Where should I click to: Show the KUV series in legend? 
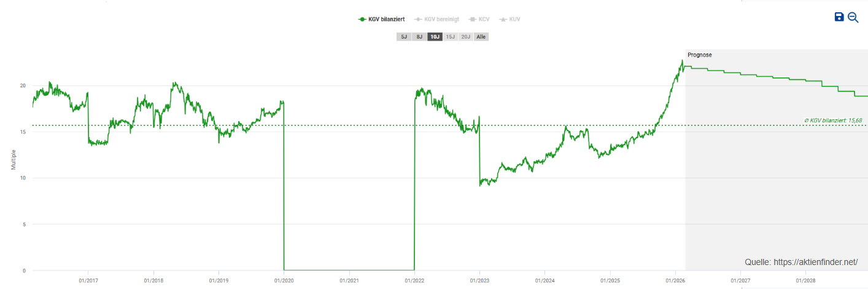510,19
